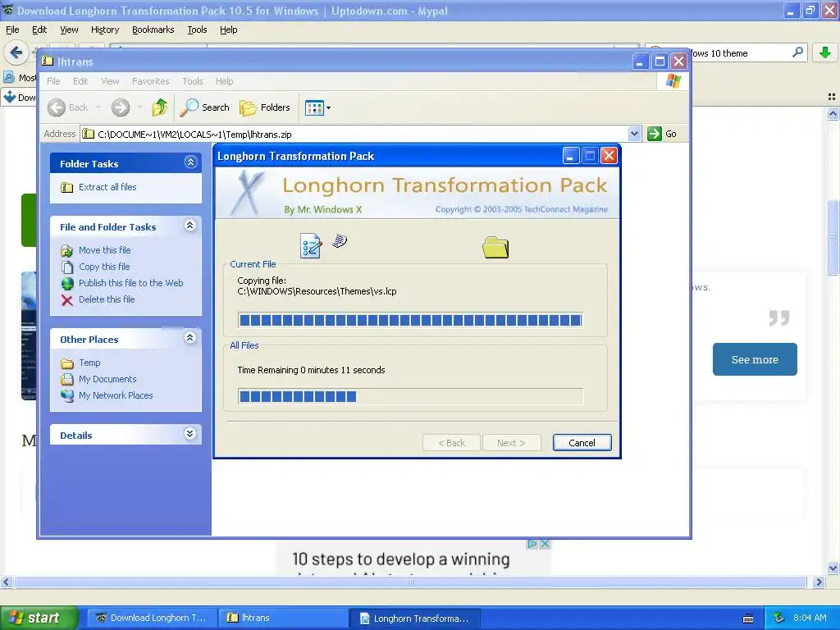840x630 pixels.
Task: Open File menu in lhtrans window
Action: (x=53, y=81)
